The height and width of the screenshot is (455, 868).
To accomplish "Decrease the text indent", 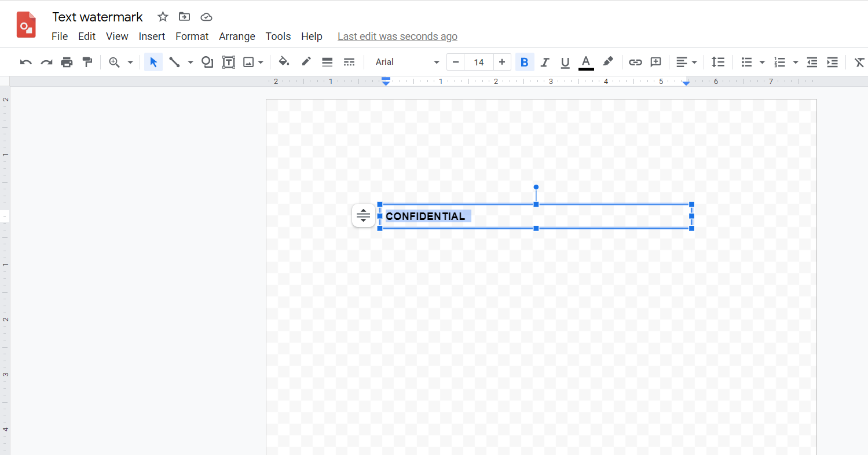I will pos(812,62).
